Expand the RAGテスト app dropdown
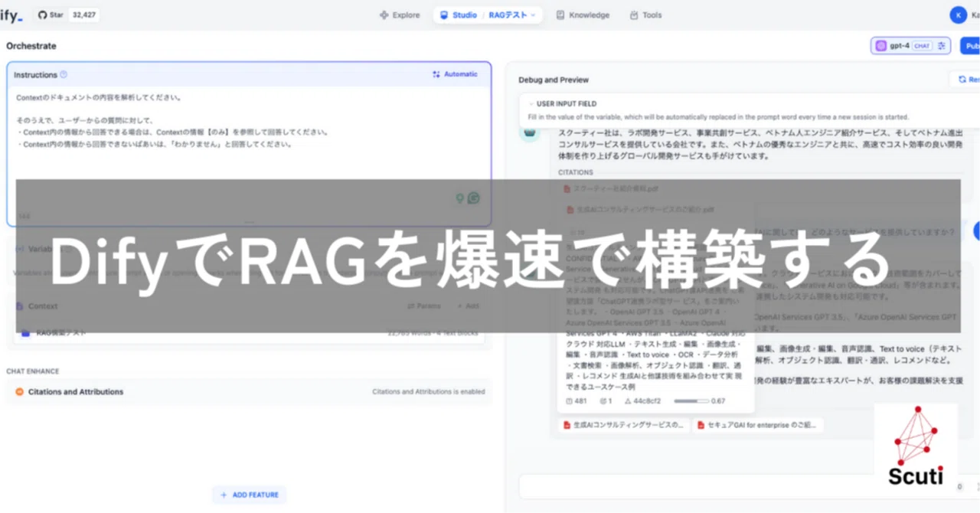The image size is (980, 513). 513,15
